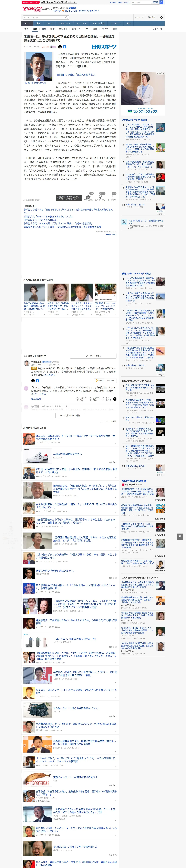Image resolution: width=186 pixels, height=868 pixels.
Task: Click 参考になった 4199 lightbulb button
Action: (x=105, y=380)
